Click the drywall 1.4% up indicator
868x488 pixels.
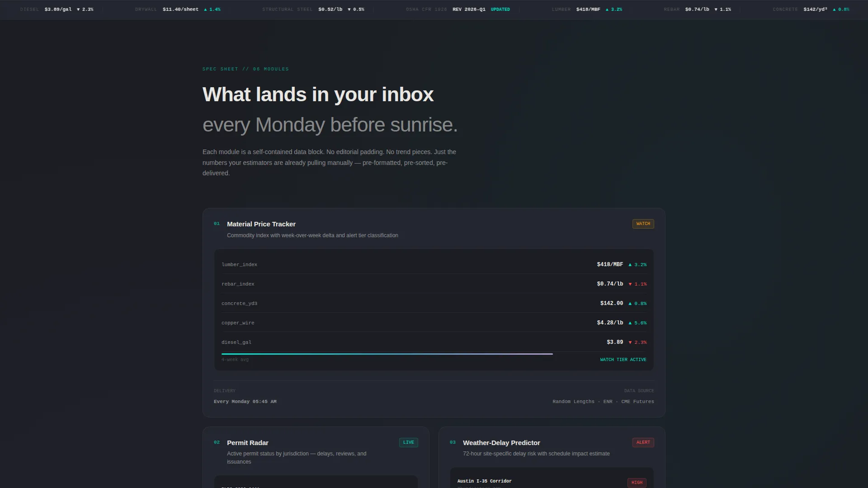[x=212, y=9]
